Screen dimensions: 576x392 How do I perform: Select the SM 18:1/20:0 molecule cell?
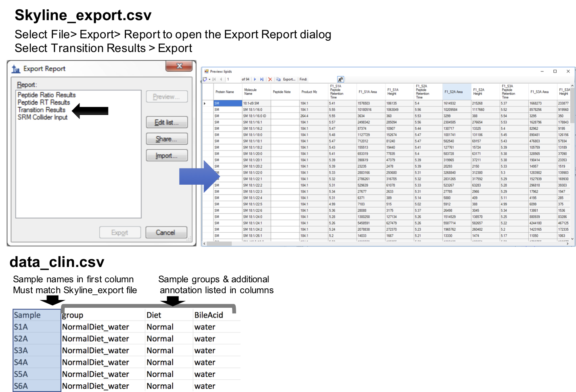(256, 154)
